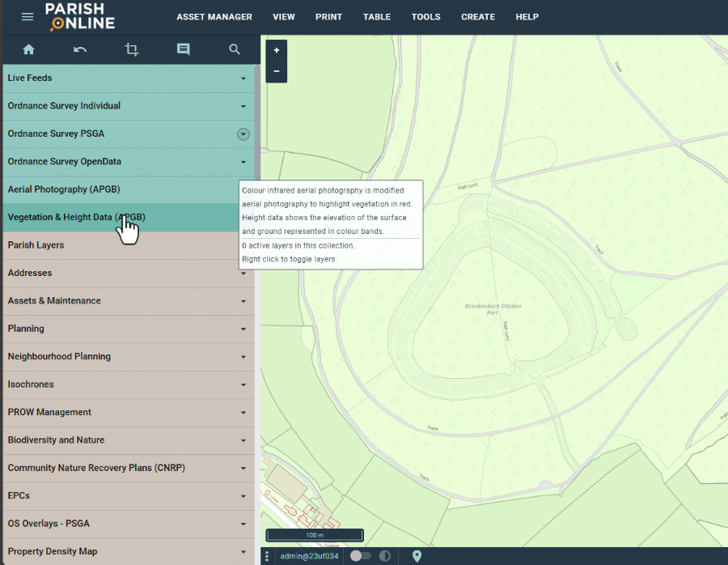Toggle the switch in the bottom status bar
The height and width of the screenshot is (565, 728).
(361, 556)
